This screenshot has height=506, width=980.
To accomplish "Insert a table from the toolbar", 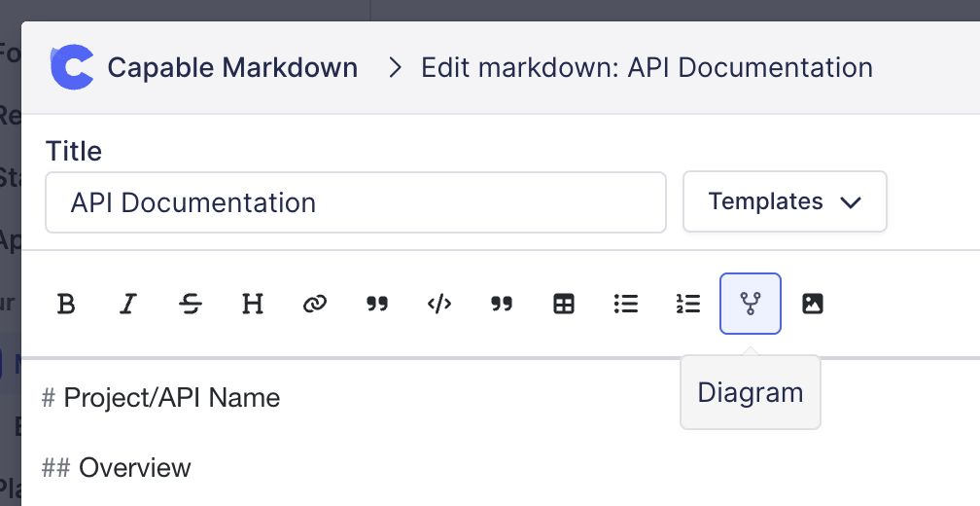I will pos(564,304).
